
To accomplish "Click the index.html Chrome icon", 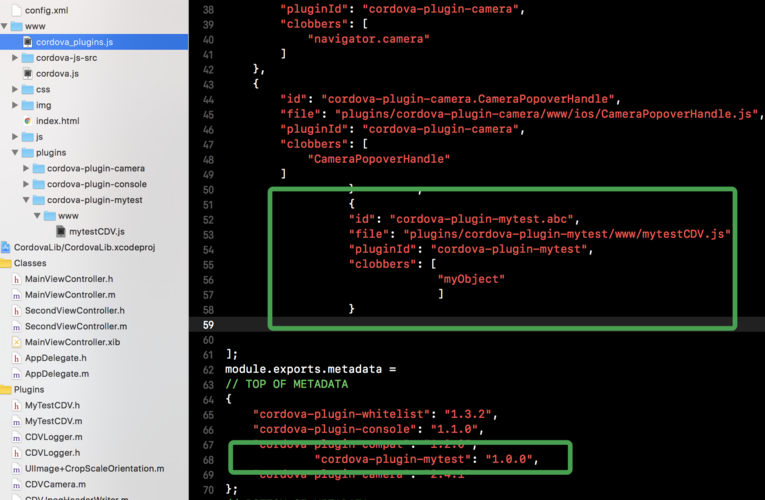I will point(27,121).
